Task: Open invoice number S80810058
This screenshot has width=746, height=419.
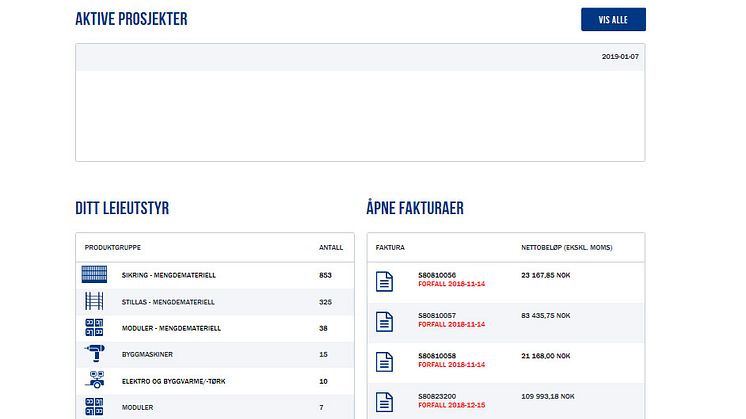Action: click(x=437, y=356)
